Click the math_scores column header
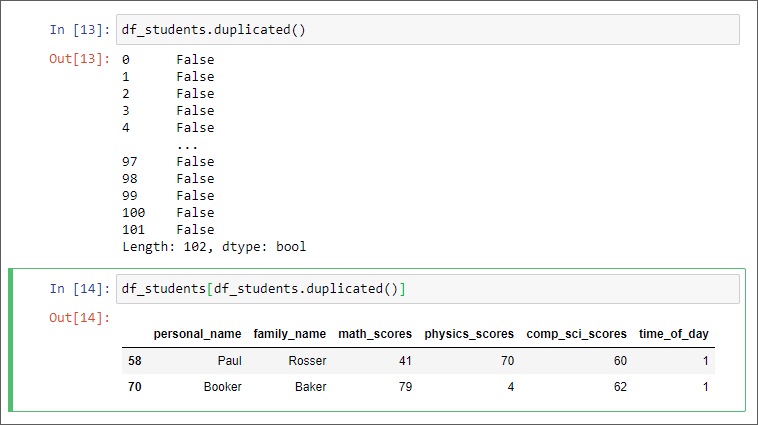The width and height of the screenshot is (758, 425). [376, 334]
